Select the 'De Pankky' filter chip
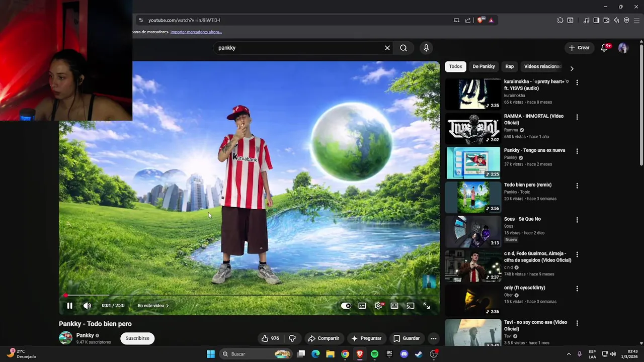 [484, 66]
